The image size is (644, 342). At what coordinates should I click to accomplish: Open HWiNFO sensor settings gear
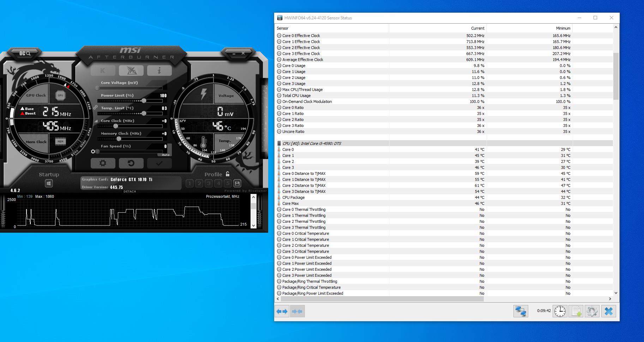point(592,311)
